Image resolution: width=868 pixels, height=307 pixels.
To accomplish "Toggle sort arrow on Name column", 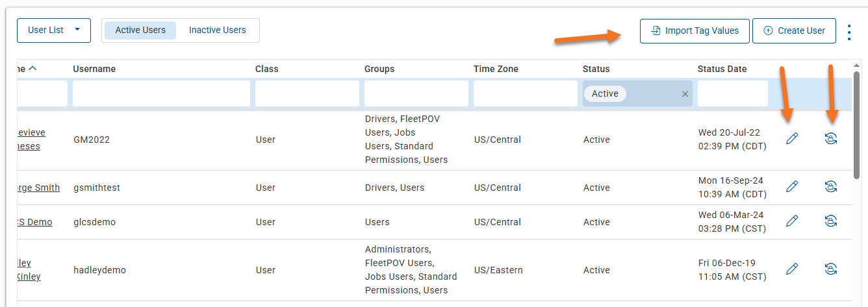I will [x=32, y=69].
